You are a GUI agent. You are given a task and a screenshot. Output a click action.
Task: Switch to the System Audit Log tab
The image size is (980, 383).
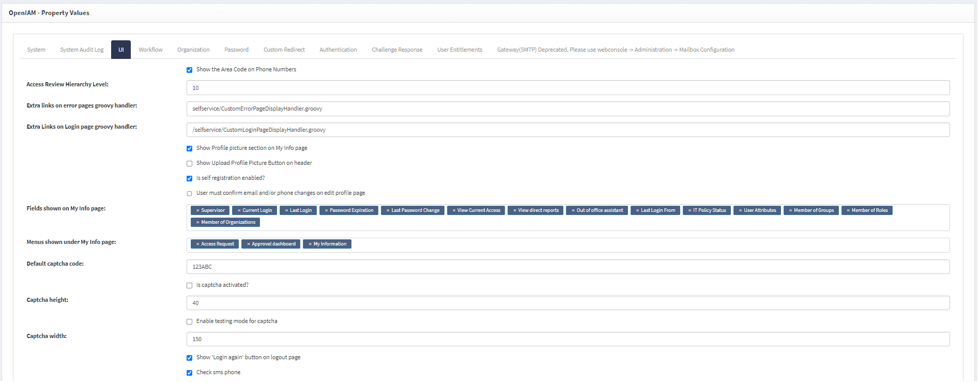point(82,50)
